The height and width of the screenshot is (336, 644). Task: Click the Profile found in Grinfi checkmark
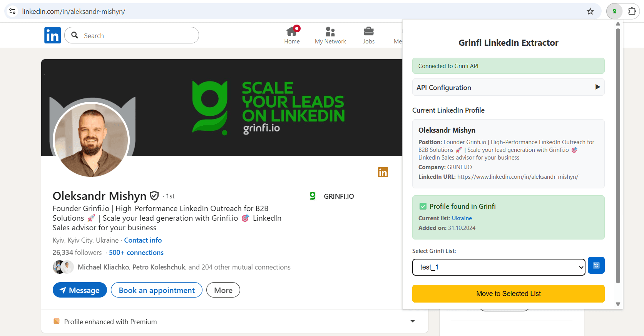tap(423, 206)
